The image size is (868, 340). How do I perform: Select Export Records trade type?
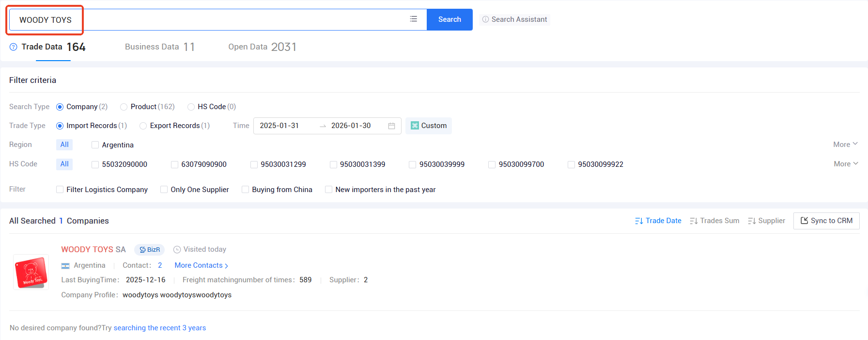pos(143,126)
